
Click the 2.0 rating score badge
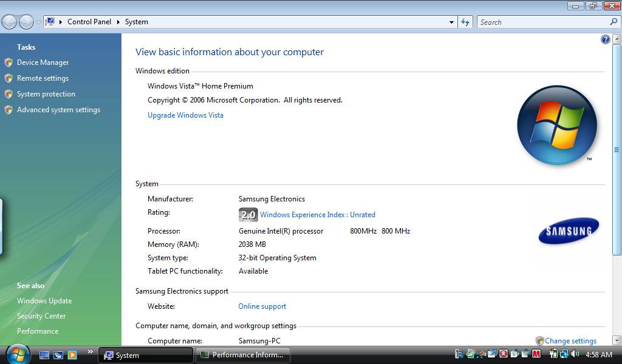248,215
